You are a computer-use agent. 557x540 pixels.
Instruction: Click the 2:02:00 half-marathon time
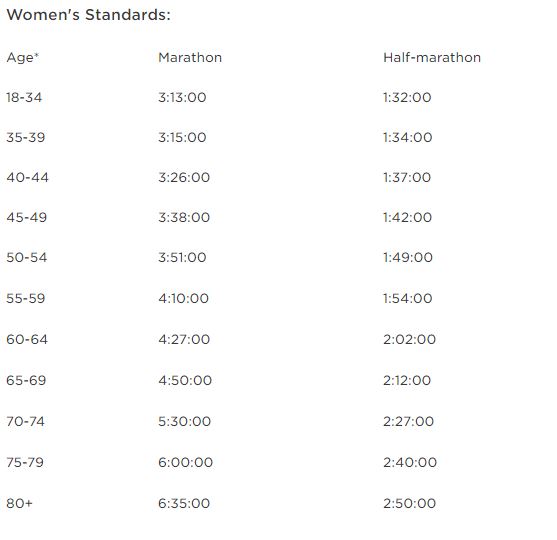click(410, 339)
